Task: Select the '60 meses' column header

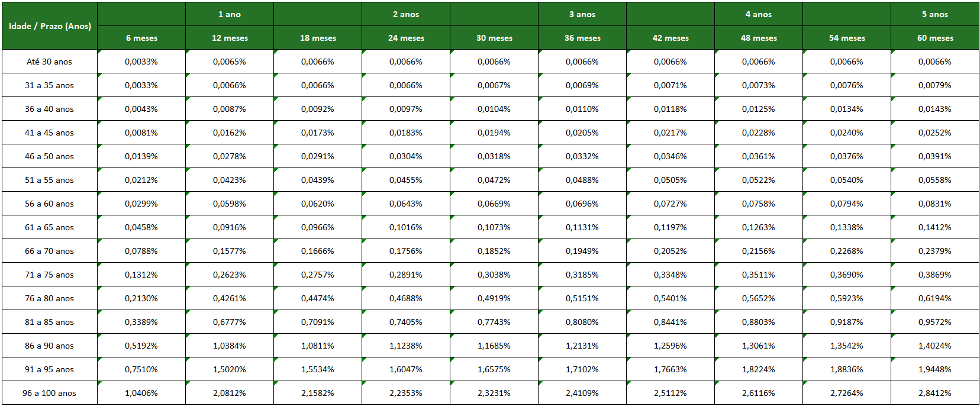Action: 935,38
